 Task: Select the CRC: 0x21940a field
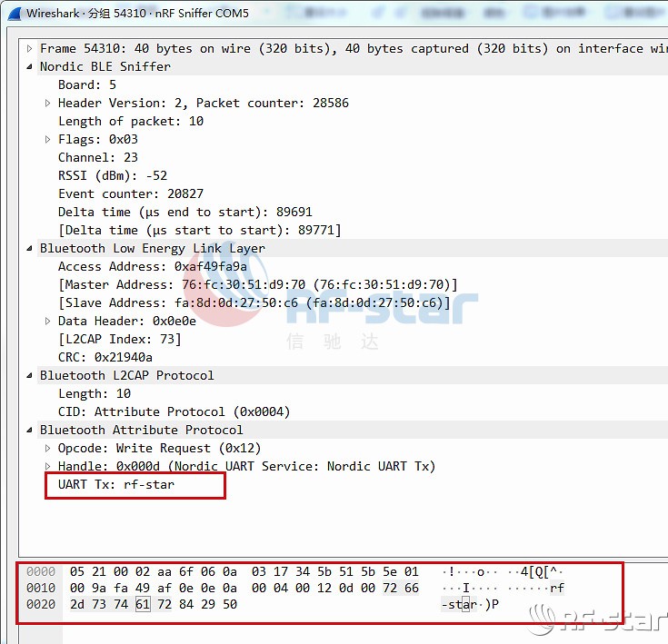(x=105, y=358)
